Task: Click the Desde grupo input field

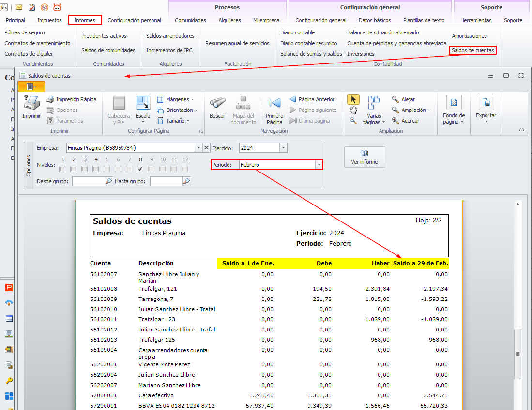Action: pos(89,181)
